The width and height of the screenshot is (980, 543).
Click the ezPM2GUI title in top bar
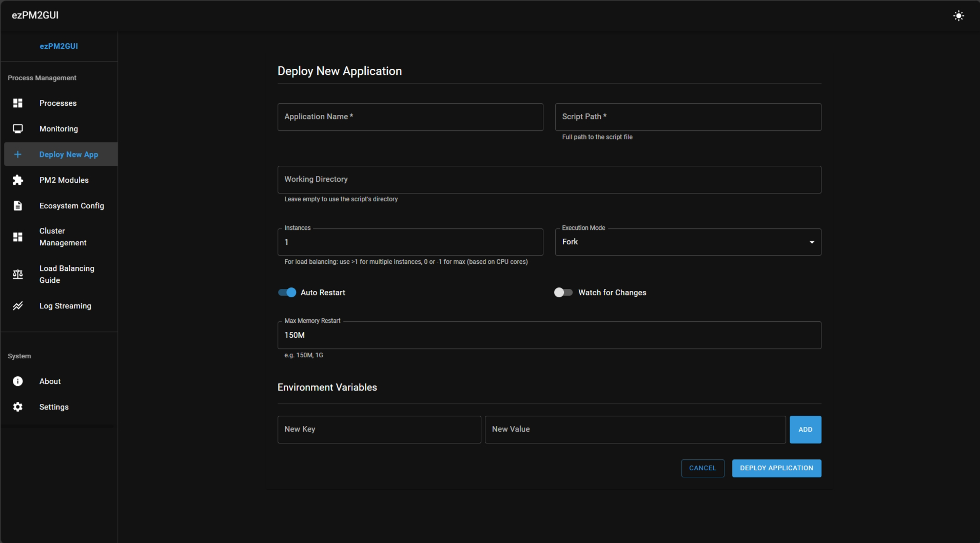(35, 15)
